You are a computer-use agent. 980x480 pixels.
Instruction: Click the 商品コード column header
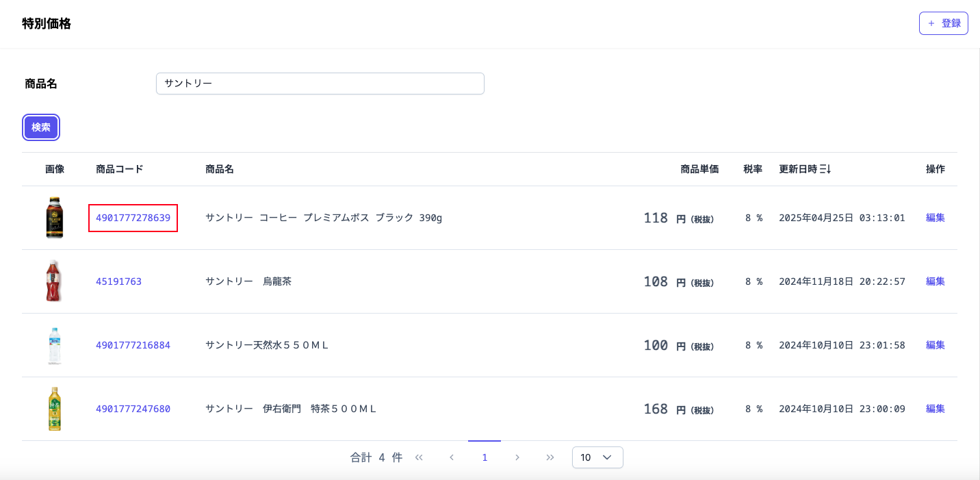coord(120,169)
